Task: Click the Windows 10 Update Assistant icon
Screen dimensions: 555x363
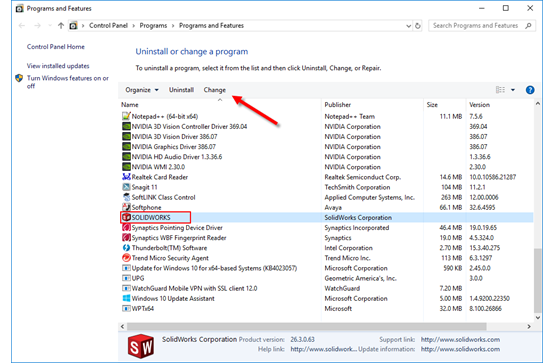Action: click(x=126, y=298)
